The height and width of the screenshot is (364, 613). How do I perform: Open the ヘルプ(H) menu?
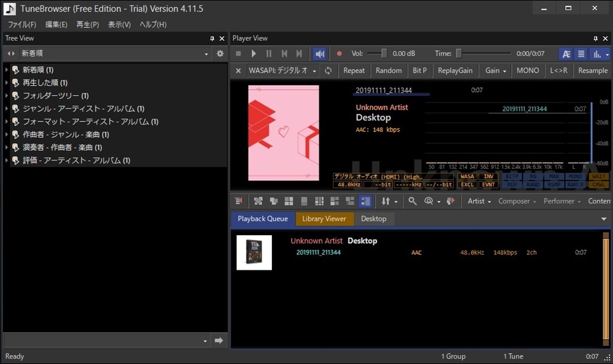[x=153, y=24]
